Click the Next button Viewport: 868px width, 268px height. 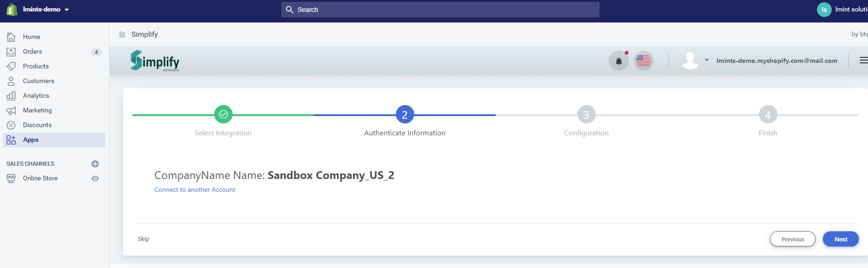841,239
